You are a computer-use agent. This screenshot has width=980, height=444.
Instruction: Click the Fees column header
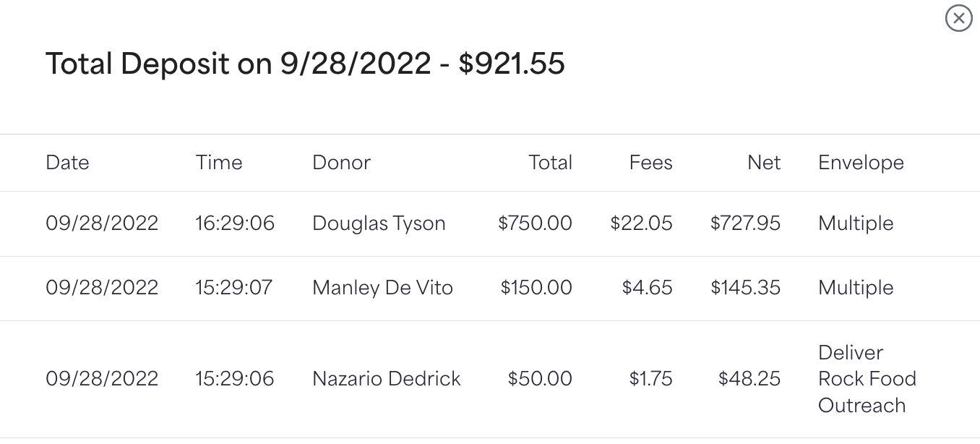click(650, 163)
